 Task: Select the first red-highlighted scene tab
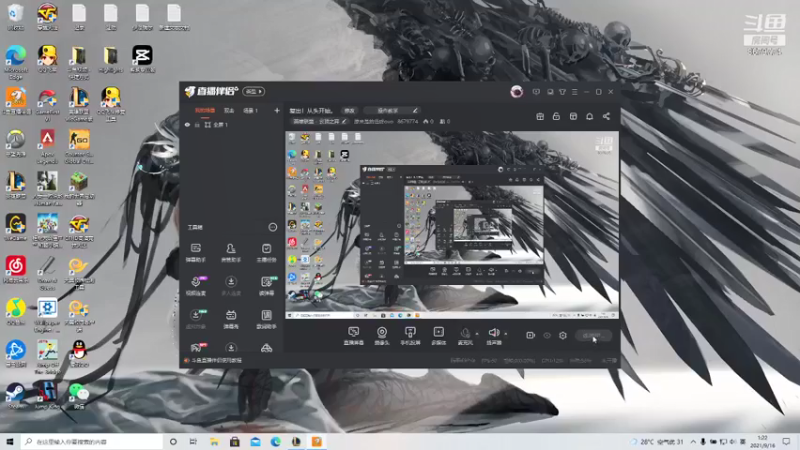coord(205,110)
